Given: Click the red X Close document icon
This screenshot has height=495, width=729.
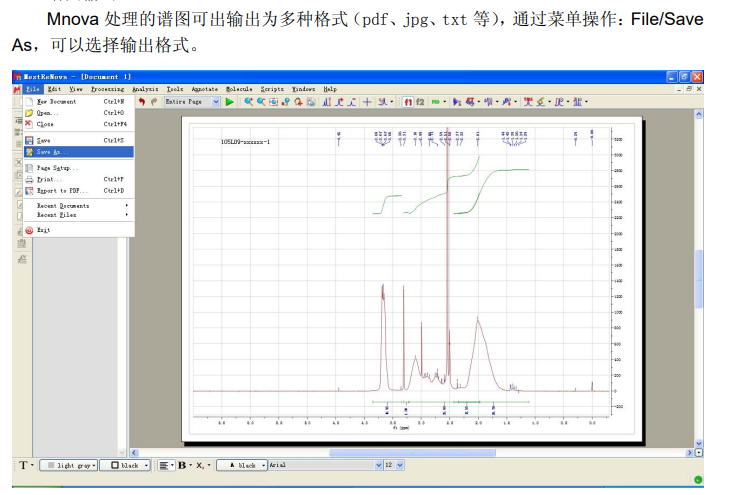Looking at the screenshot, I should (x=29, y=124).
